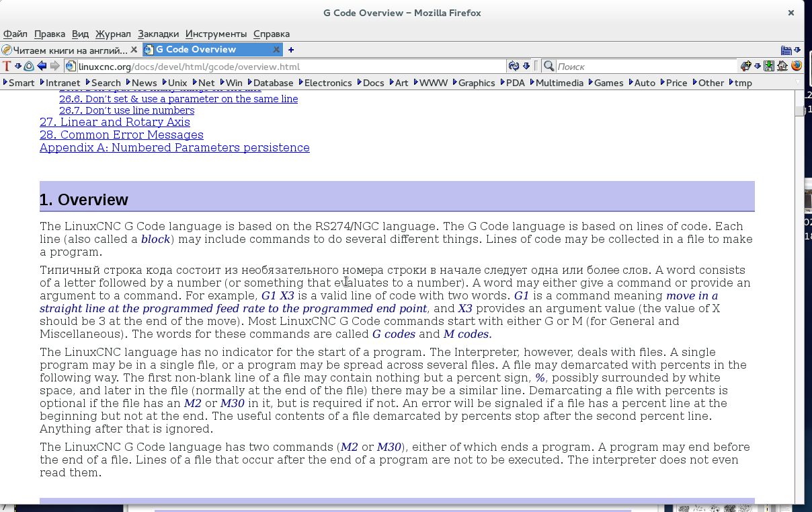Click the italic 'M codes.' text
The height and width of the screenshot is (512, 812).
(x=468, y=334)
